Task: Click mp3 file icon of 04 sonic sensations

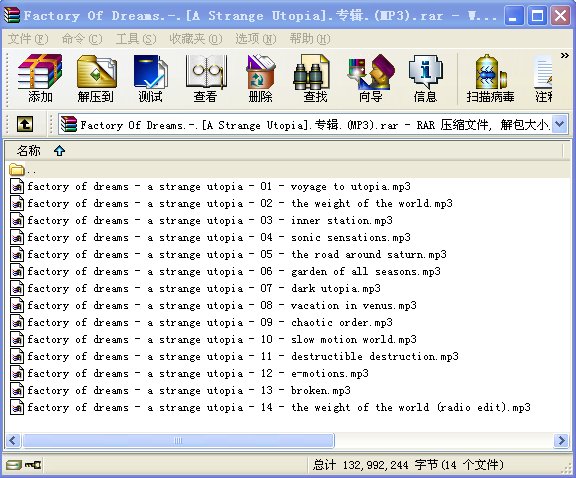Action: pyautogui.click(x=17, y=237)
